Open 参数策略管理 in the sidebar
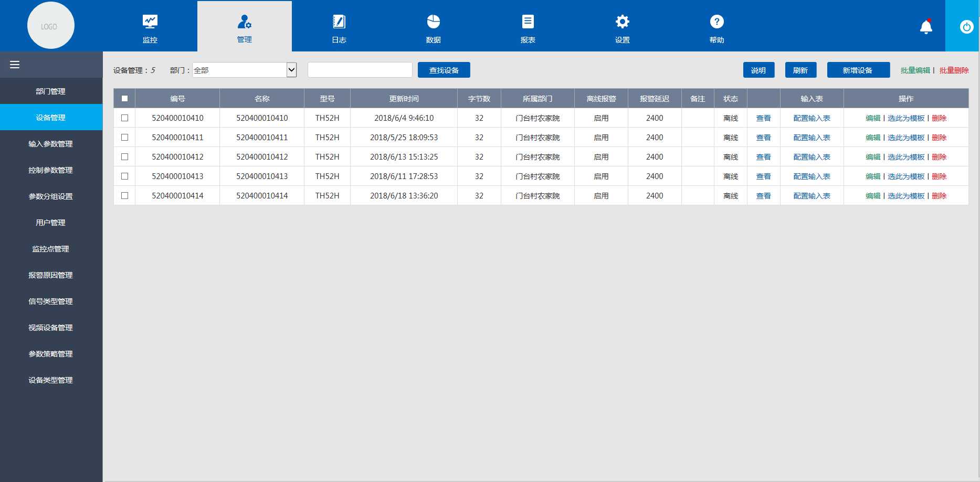The height and width of the screenshot is (482, 980). click(51, 353)
